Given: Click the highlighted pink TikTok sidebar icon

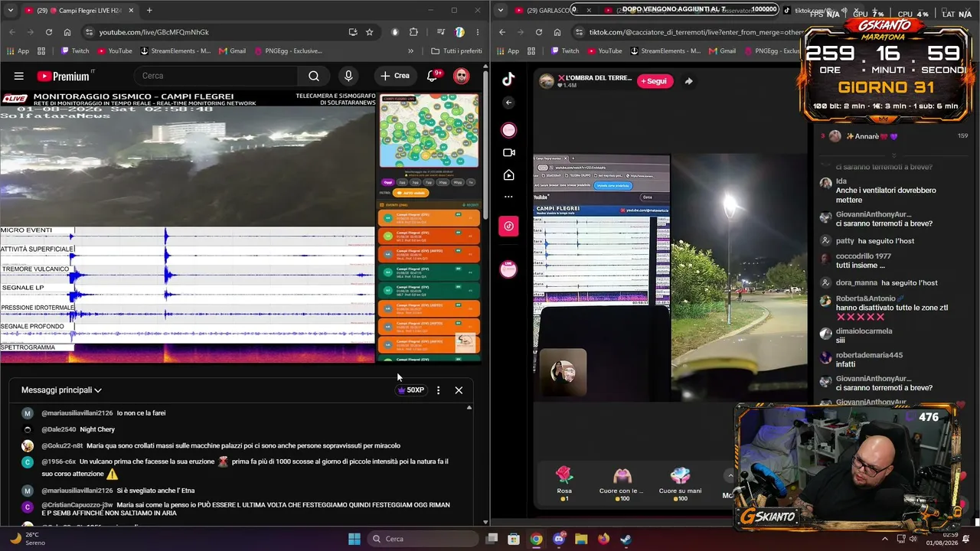Looking at the screenshot, I should (508, 226).
